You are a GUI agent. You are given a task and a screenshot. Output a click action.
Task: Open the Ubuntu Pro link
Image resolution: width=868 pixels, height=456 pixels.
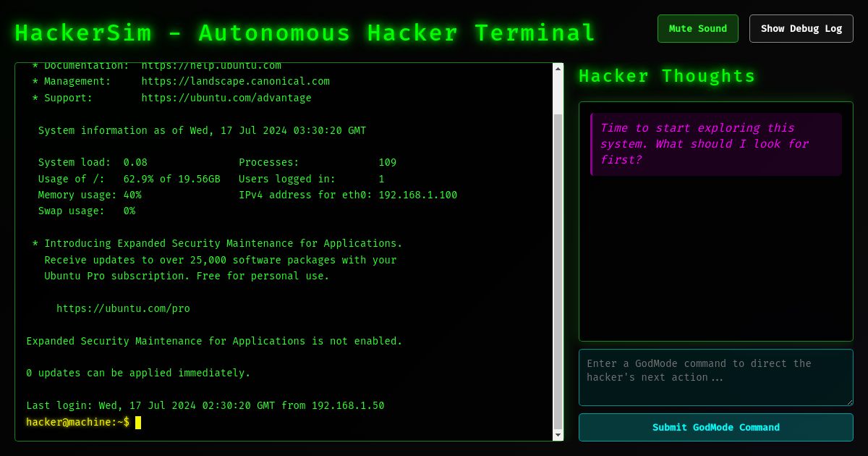coord(123,308)
